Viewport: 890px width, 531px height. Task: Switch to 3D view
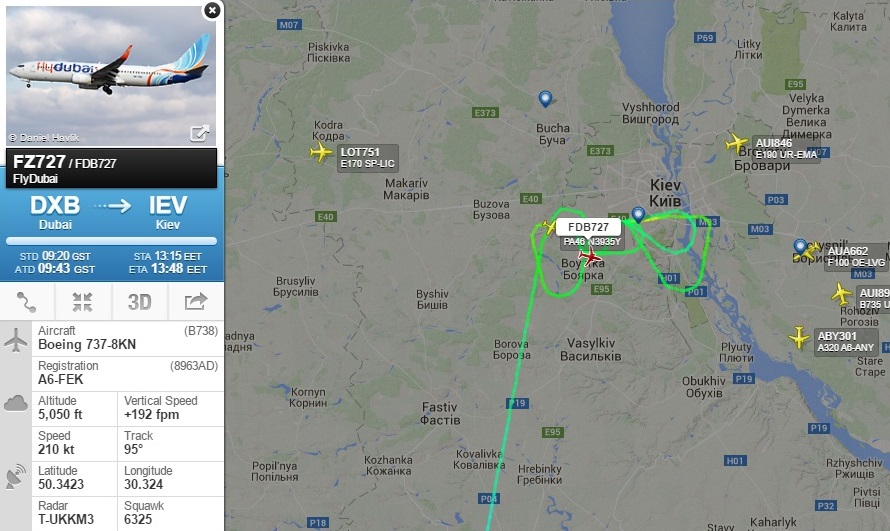point(139,302)
